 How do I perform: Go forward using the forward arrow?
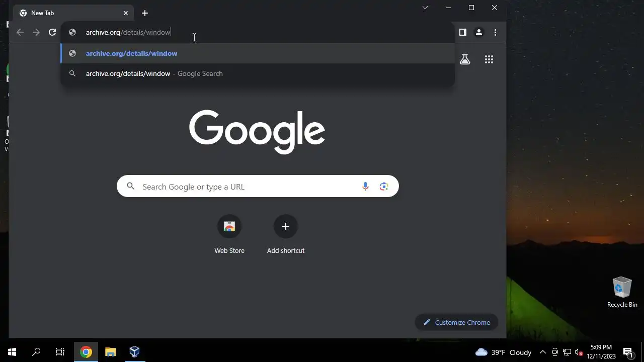click(36, 32)
